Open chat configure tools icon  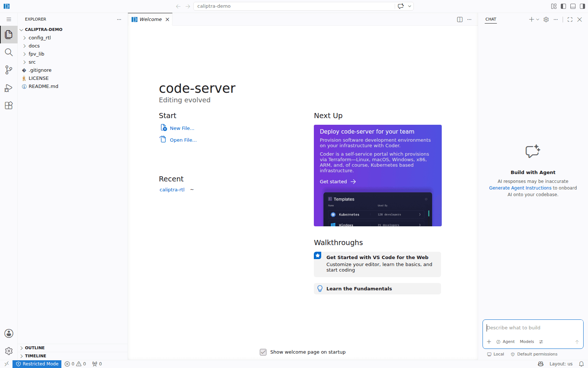(x=541, y=342)
